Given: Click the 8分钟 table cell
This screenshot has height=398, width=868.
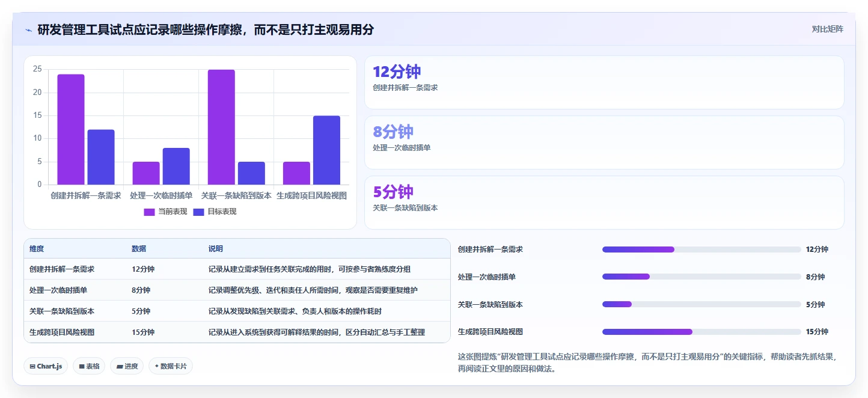Looking at the screenshot, I should (x=141, y=290).
